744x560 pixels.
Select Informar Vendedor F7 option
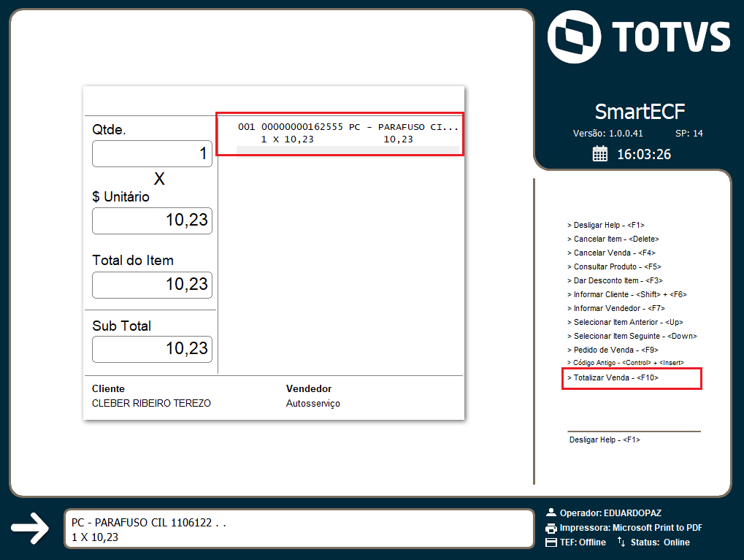click(x=616, y=308)
